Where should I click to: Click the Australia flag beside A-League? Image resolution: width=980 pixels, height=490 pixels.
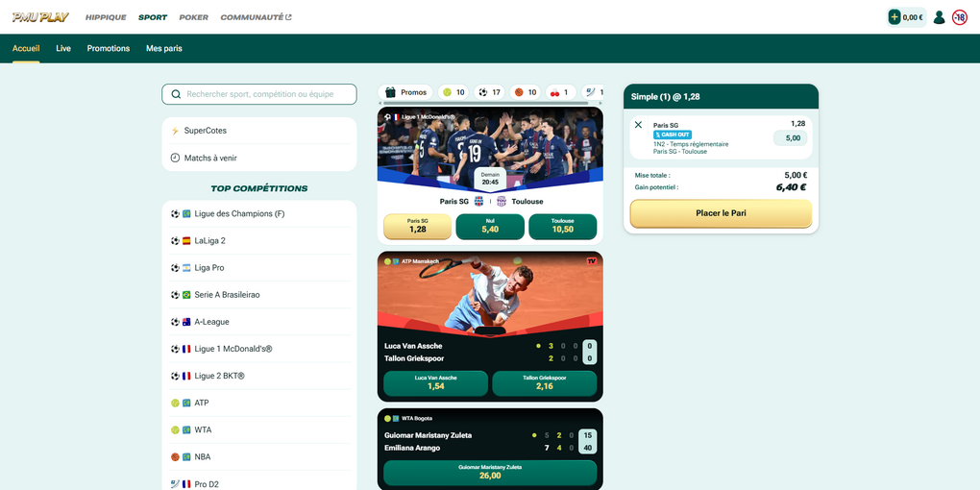pos(186,322)
